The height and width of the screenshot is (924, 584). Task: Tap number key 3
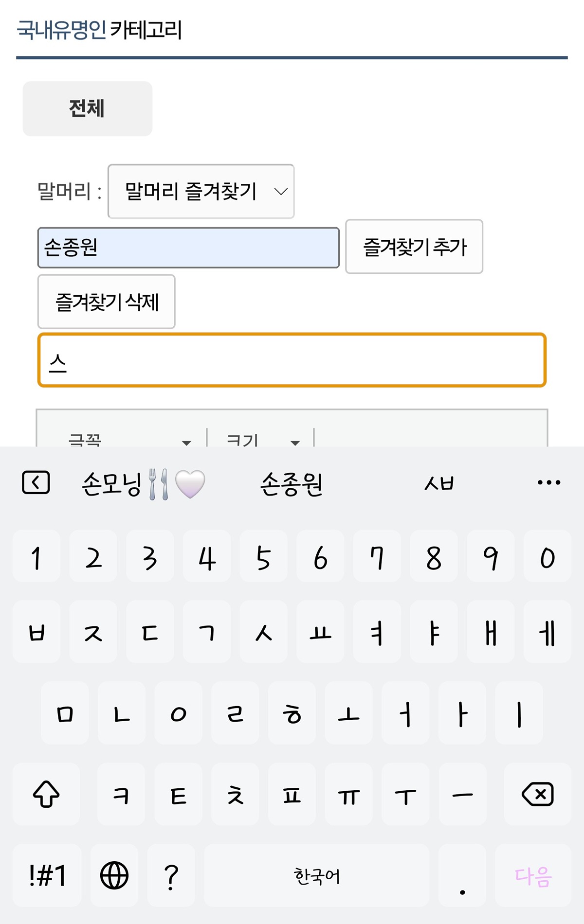coord(150,556)
